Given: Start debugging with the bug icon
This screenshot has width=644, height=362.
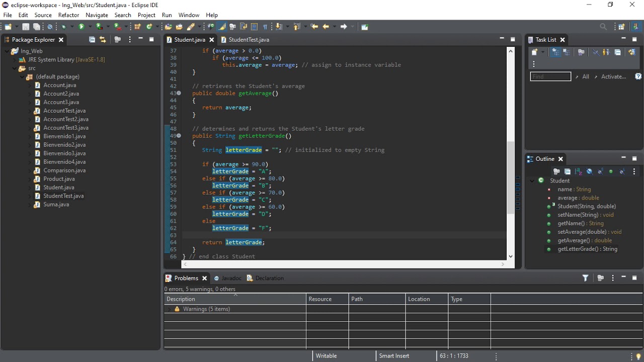Looking at the screenshot, I should point(64,27).
